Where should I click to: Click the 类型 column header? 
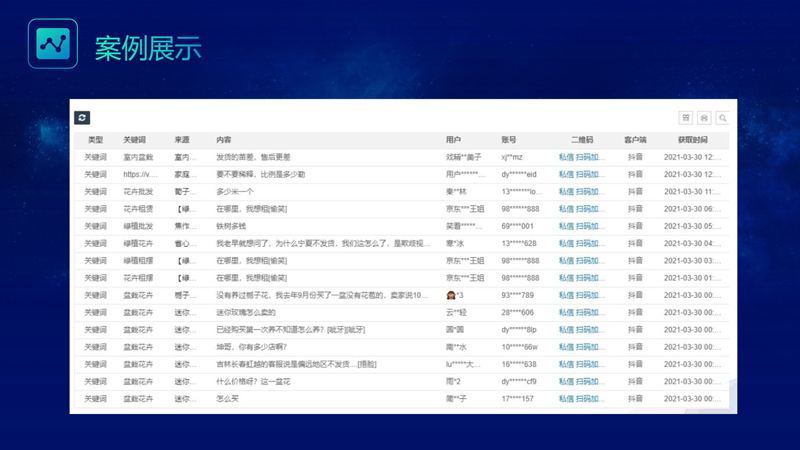(x=95, y=140)
